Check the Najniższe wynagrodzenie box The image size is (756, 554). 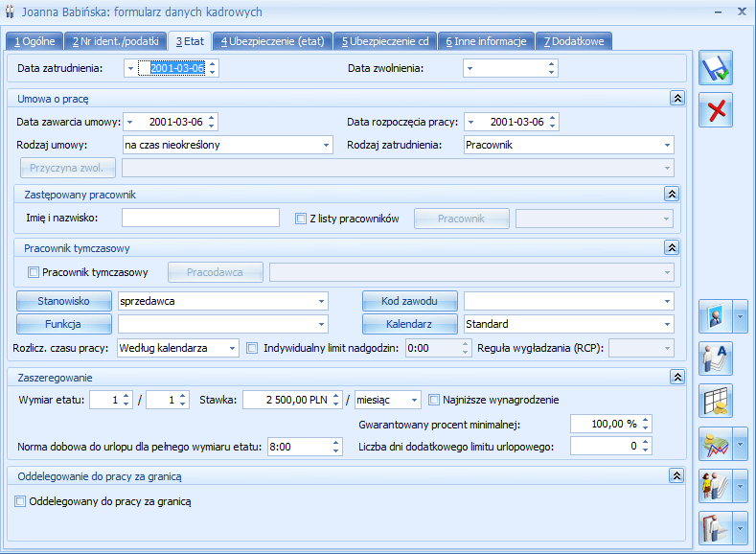tap(434, 400)
